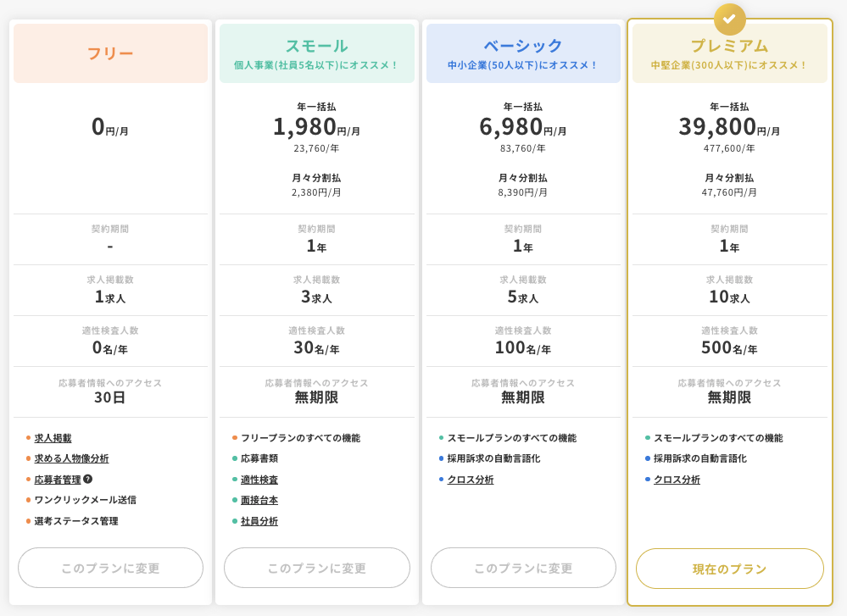Select the 面接台本 feature link
This screenshot has width=847, height=616.
259,500
